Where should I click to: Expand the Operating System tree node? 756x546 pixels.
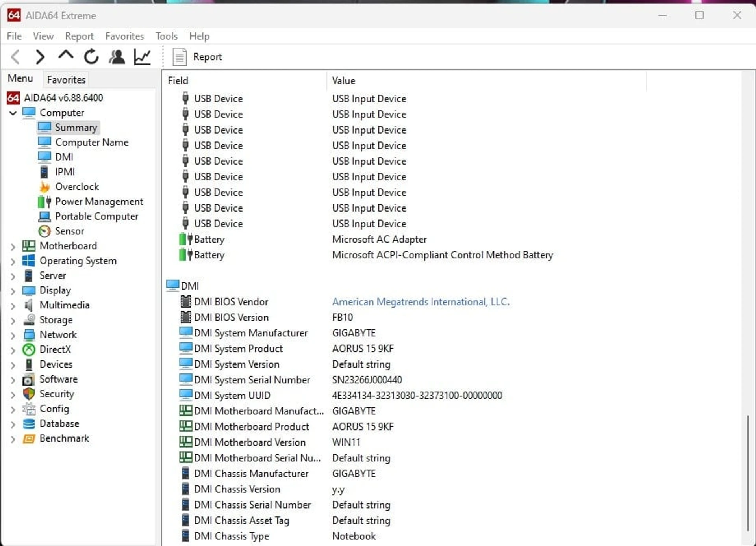[x=13, y=262]
